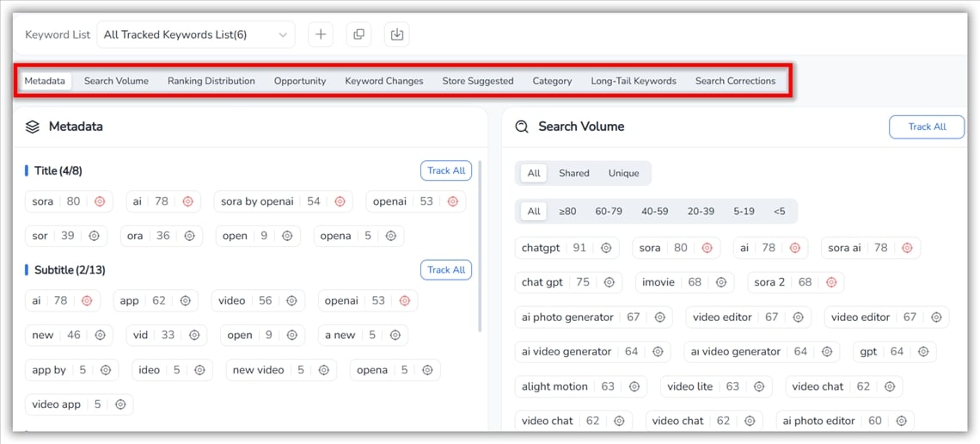Click Track All button for Title section
Viewport: 980px width, 444px height.
pyautogui.click(x=445, y=170)
